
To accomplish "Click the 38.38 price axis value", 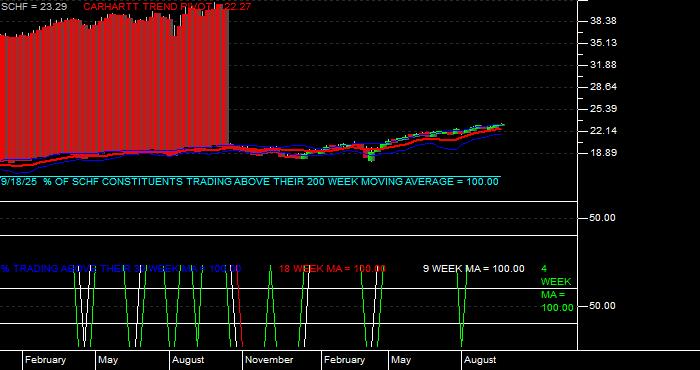I will [603, 21].
